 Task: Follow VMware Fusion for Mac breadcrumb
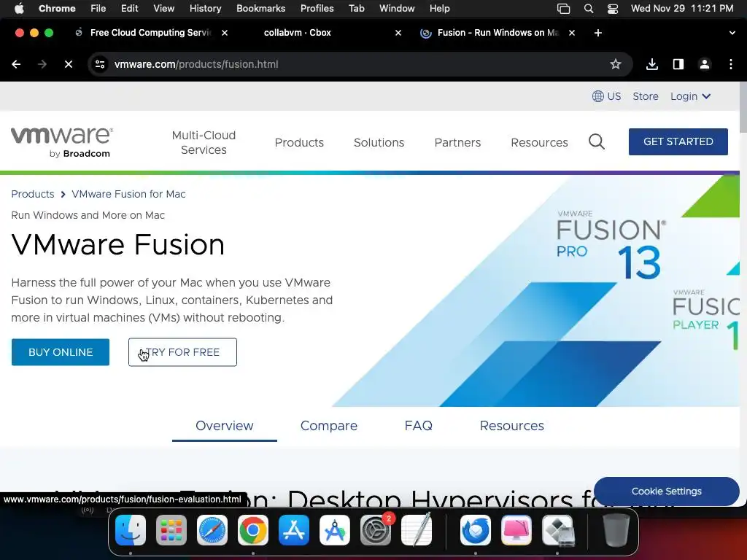128,194
